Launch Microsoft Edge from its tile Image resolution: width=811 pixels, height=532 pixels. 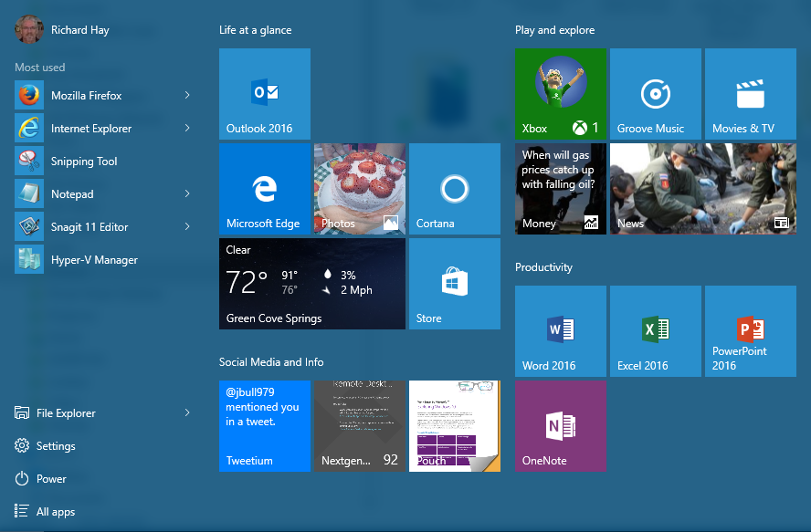[265, 189]
